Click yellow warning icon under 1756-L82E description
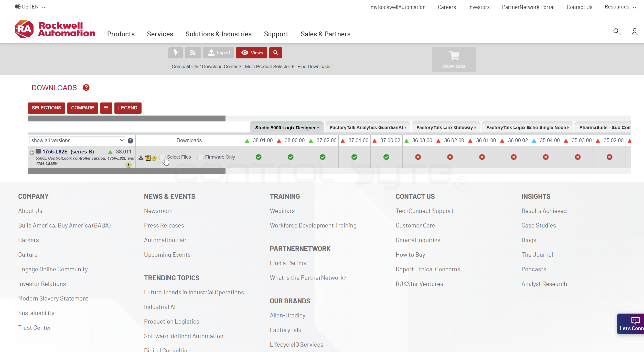The height and width of the screenshot is (352, 644). 128,165
